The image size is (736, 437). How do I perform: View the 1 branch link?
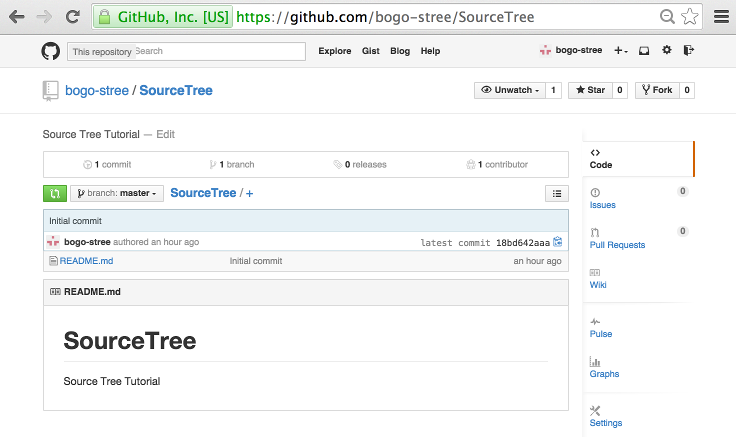232,164
